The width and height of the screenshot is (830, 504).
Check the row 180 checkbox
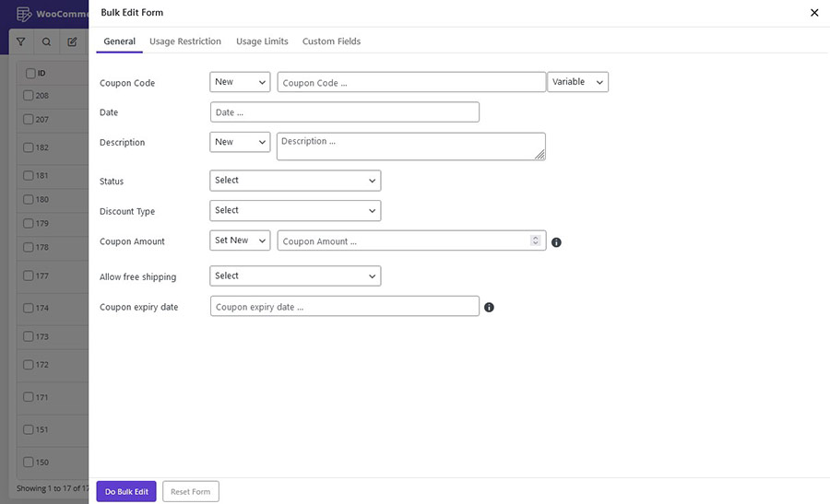[x=28, y=199]
